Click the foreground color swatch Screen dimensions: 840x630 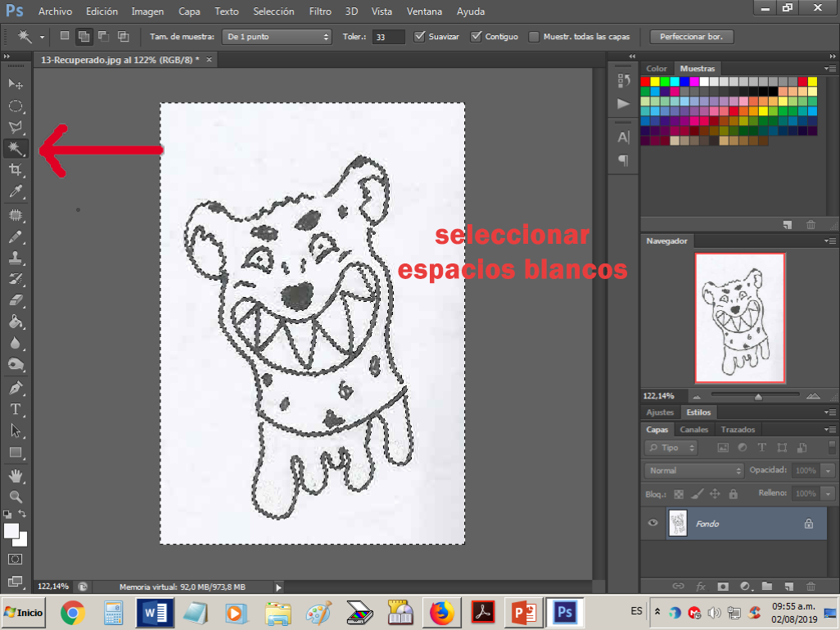pos(11,531)
